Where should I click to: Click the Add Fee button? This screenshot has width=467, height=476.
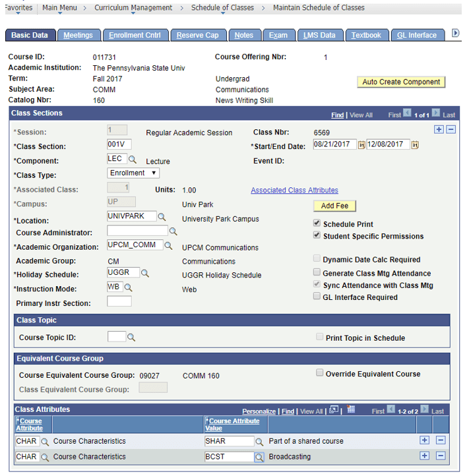click(334, 206)
